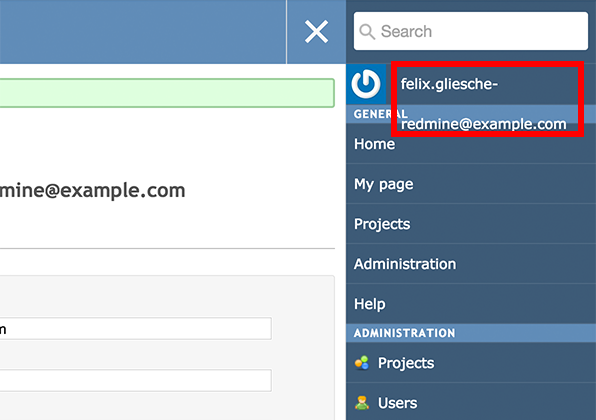Click the Administration Projects icon
Screen dimensions: 596x420
click(362, 363)
